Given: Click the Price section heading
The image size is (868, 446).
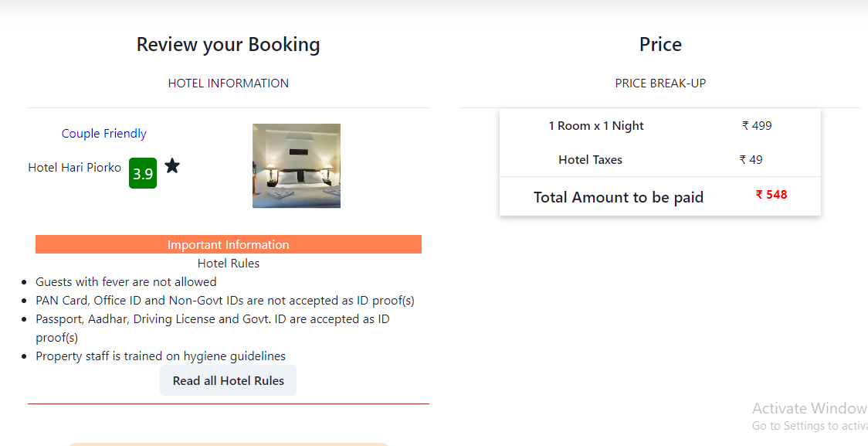Looking at the screenshot, I should coord(659,44).
